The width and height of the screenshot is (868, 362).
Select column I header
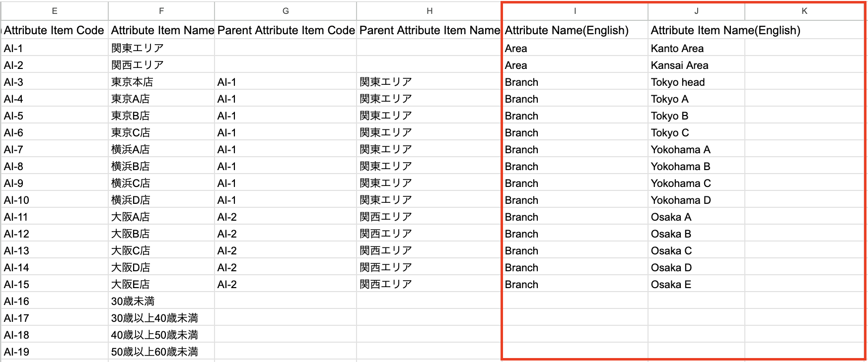[575, 11]
